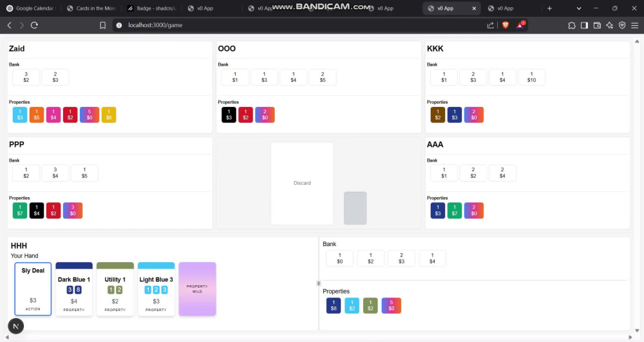Select HHH's light blue $2 property card
The width and height of the screenshot is (644, 342).
click(x=352, y=306)
